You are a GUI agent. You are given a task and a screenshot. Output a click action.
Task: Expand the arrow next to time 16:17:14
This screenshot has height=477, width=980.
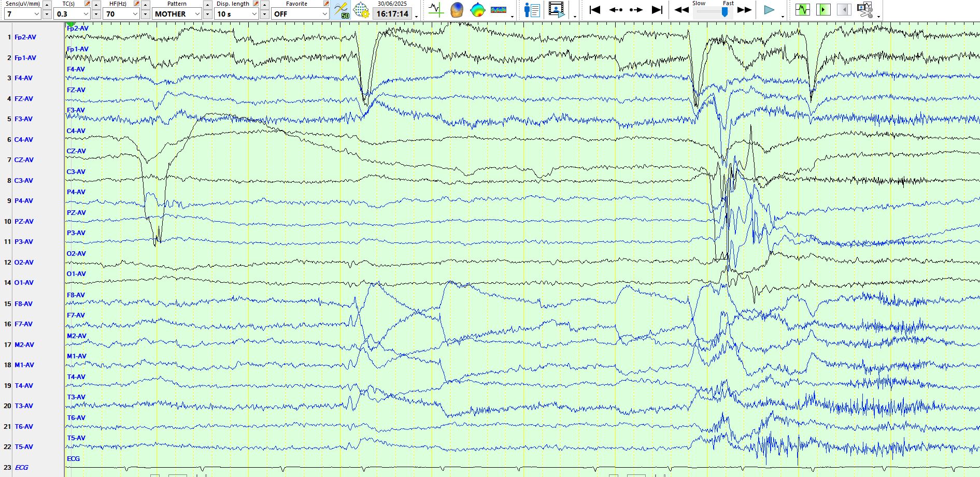tap(417, 16)
